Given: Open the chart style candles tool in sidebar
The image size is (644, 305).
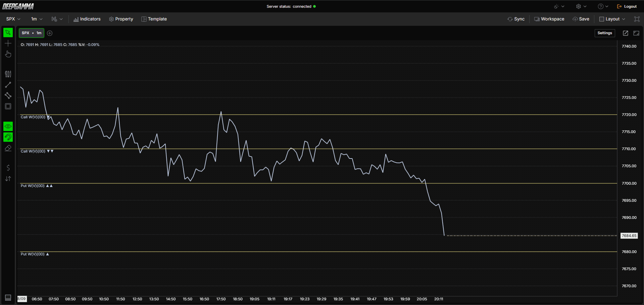Looking at the screenshot, I should pos(8,74).
